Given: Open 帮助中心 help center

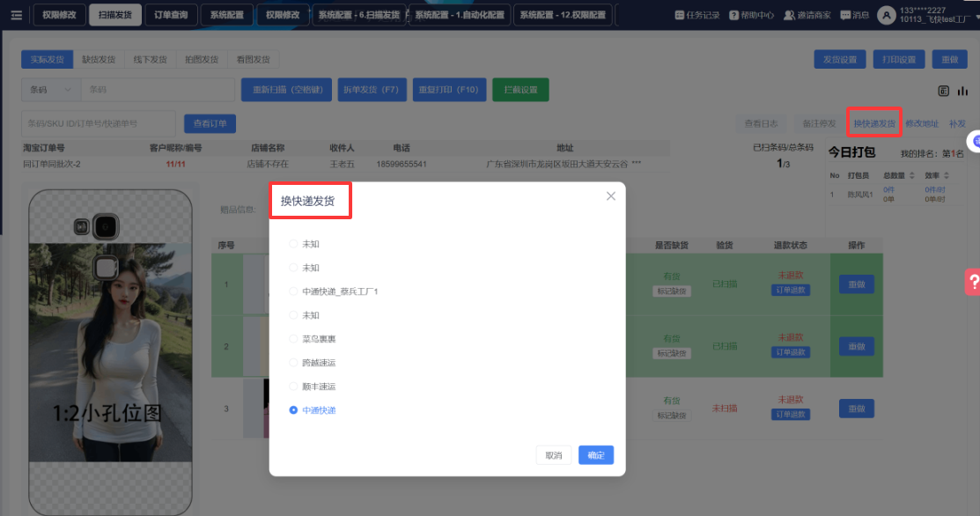Looking at the screenshot, I should [751, 15].
